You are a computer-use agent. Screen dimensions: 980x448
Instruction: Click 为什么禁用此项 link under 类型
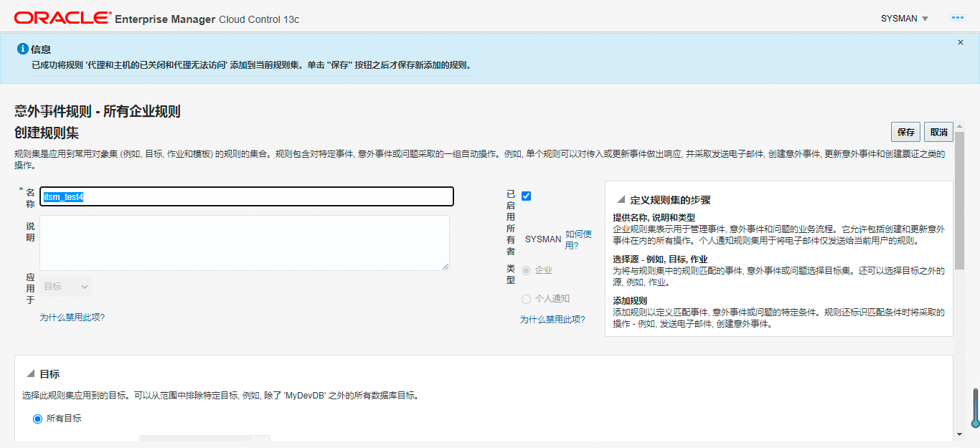coord(552,320)
